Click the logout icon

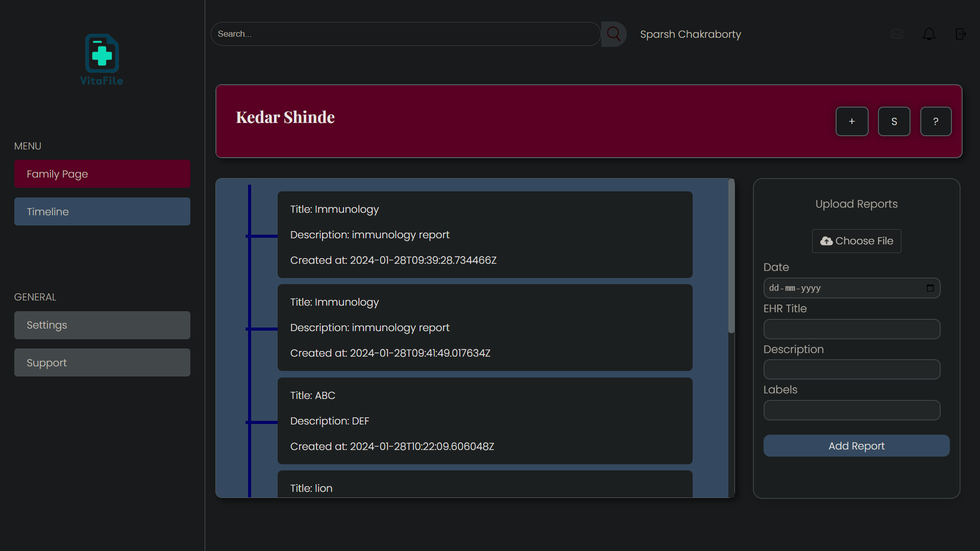click(x=961, y=34)
